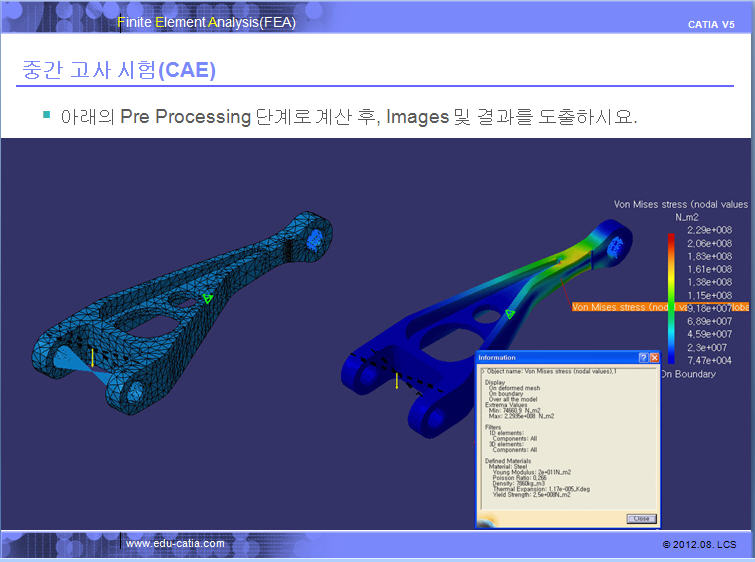Click the help question mark in Information dialog
Screen dimensions: 755x562
[x=642, y=357]
